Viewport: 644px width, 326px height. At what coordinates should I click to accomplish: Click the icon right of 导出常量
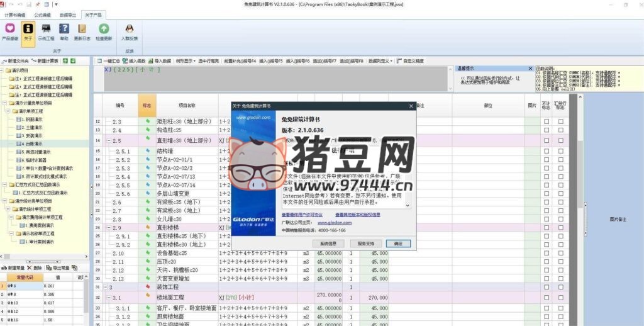[x=74, y=267]
